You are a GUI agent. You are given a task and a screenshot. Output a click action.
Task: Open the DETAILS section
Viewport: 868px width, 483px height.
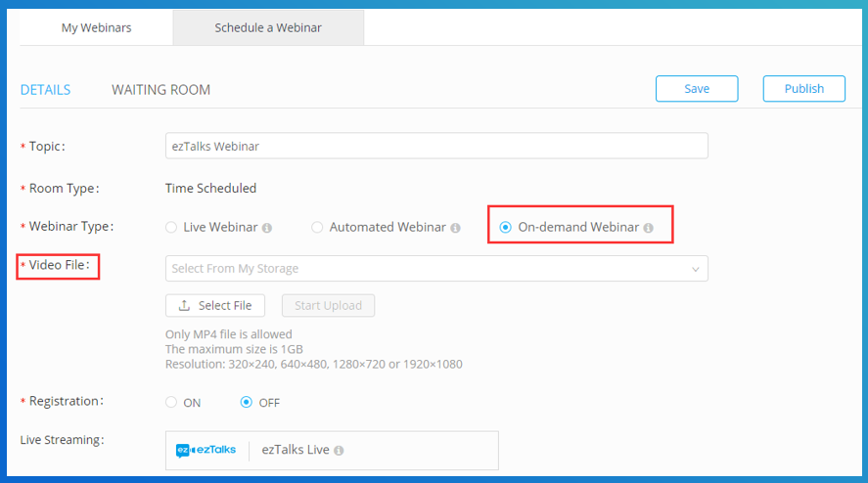point(45,90)
